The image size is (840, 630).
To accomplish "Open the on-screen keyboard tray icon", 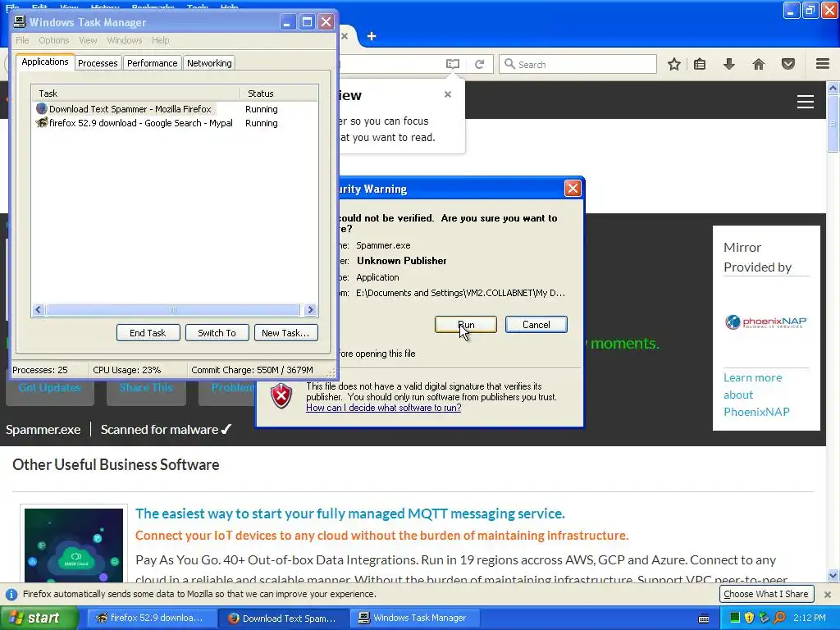I will pos(704,619).
